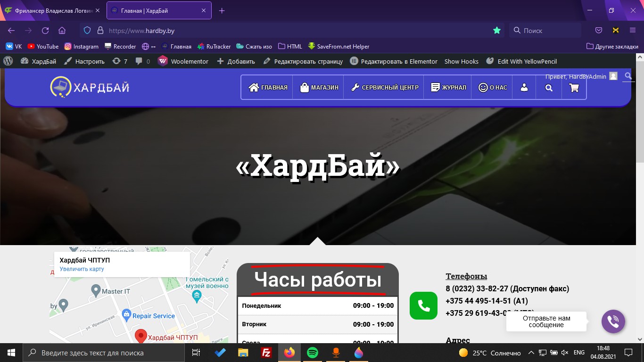
Task: Open the ХардБай site name admin menu
Action: pos(38,61)
